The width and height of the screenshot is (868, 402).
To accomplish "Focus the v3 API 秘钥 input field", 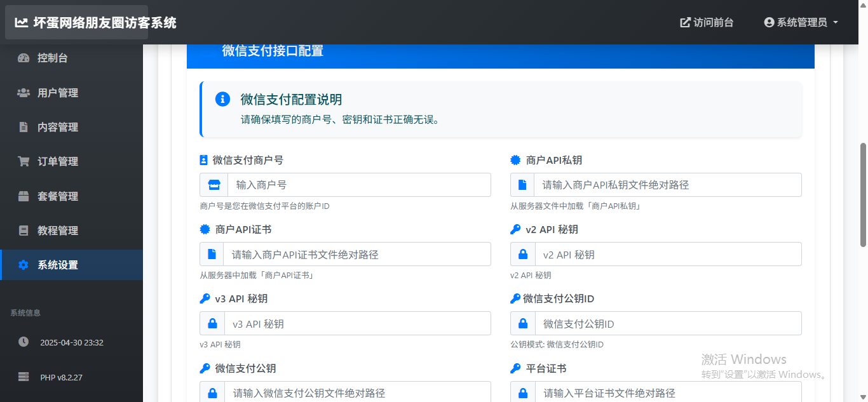I will pyautogui.click(x=358, y=323).
